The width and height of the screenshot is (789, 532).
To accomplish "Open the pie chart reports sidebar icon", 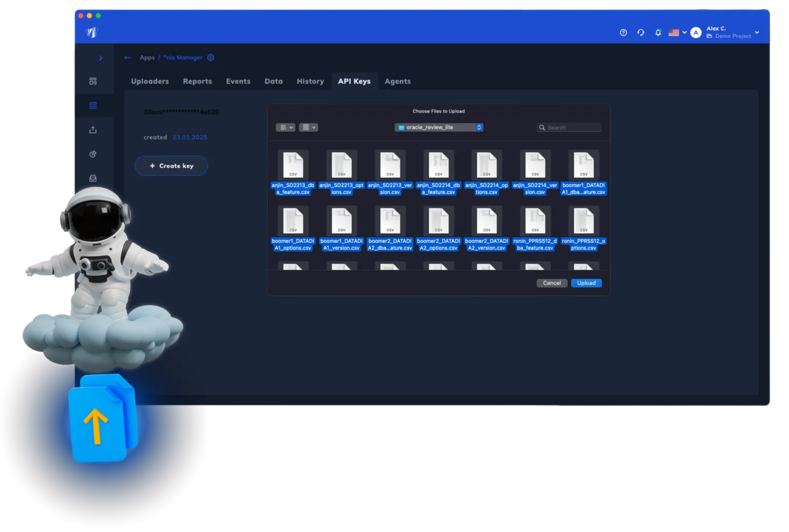I will pyautogui.click(x=93, y=154).
